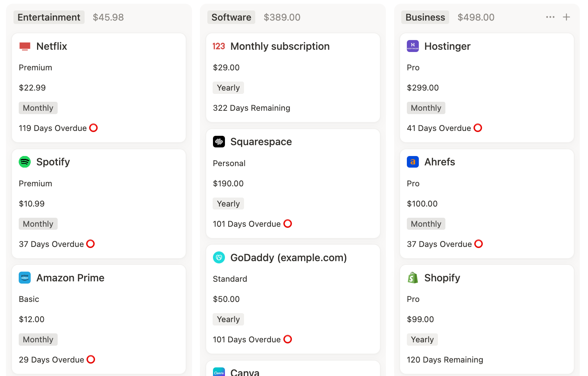The height and width of the screenshot is (376, 588).
Task: Open the Squarespace card title
Action: point(261,142)
